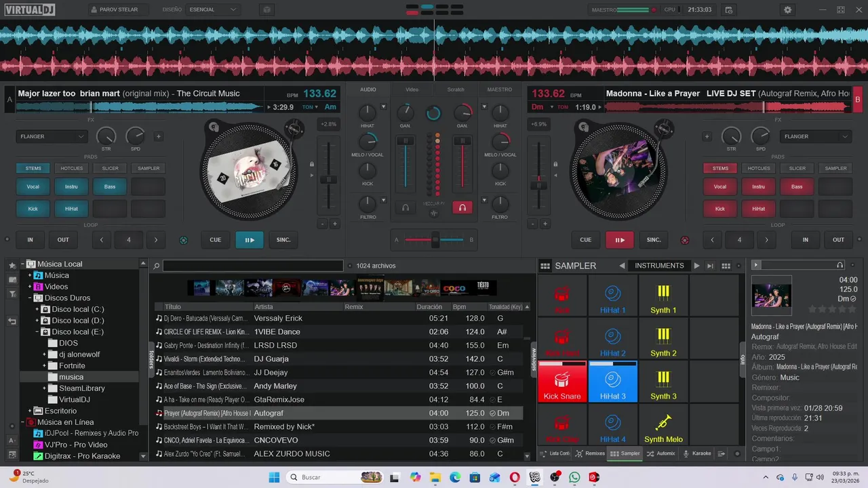
Task: Select the COCO album cover thumbnail
Action: point(454,288)
